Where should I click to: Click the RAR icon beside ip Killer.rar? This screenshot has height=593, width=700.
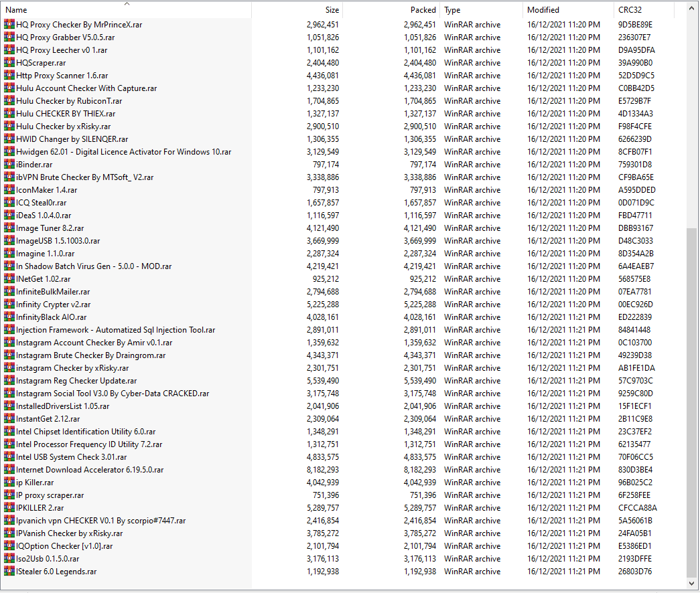coord(9,483)
